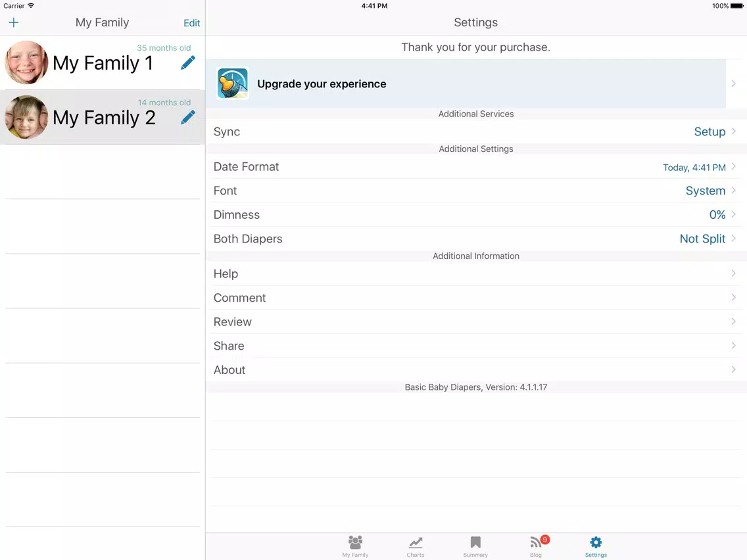
Task: Click the 4:41 PM clock in status bar
Action: [374, 6]
